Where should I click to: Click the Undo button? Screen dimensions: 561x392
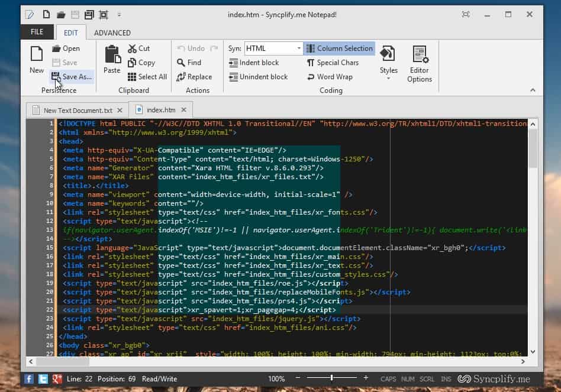191,48
